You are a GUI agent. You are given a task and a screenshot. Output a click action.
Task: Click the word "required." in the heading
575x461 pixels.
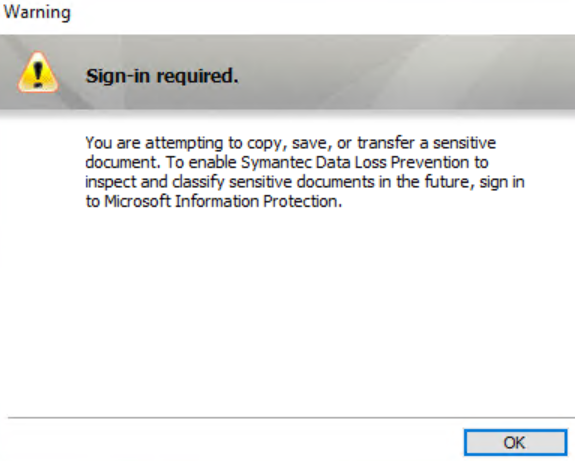[x=198, y=76]
